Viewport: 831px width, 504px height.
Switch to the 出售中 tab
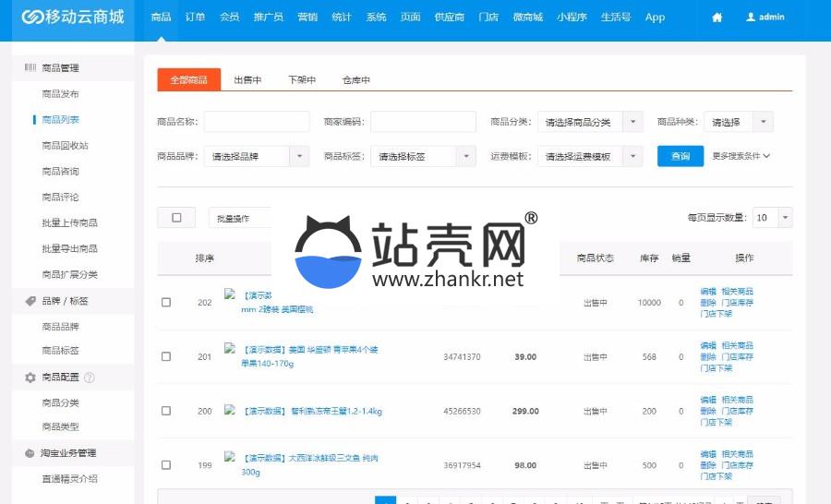tap(247, 80)
